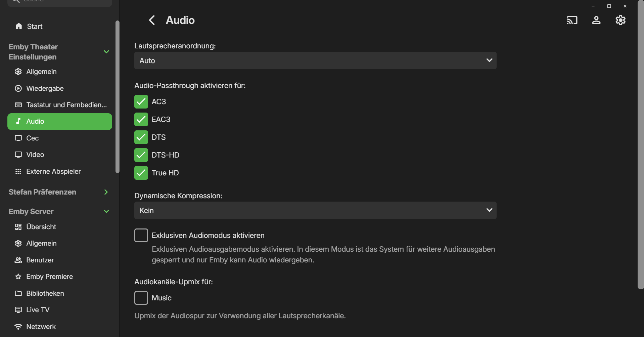Image resolution: width=644 pixels, height=337 pixels.
Task: Open the cast to device icon
Action: (572, 20)
